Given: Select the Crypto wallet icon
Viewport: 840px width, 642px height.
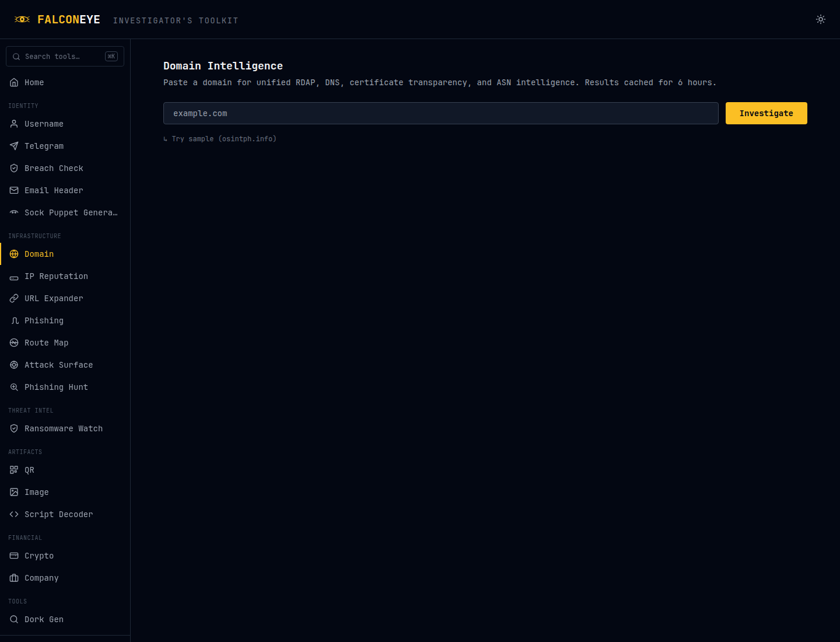Looking at the screenshot, I should (x=14, y=556).
